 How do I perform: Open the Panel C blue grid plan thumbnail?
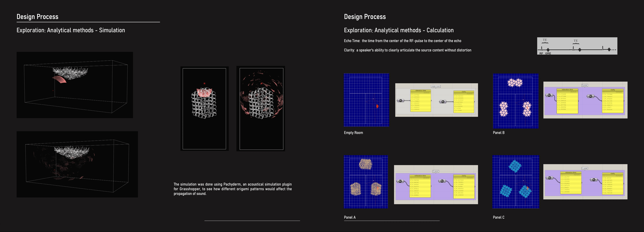coord(516,182)
